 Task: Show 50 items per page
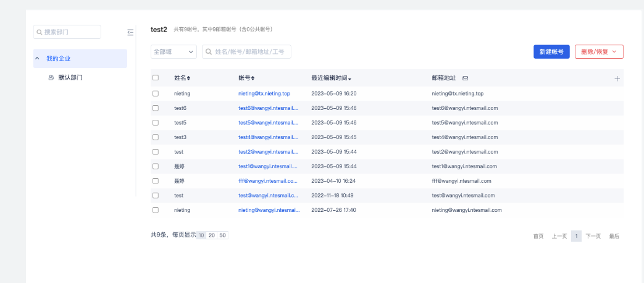tap(222, 235)
